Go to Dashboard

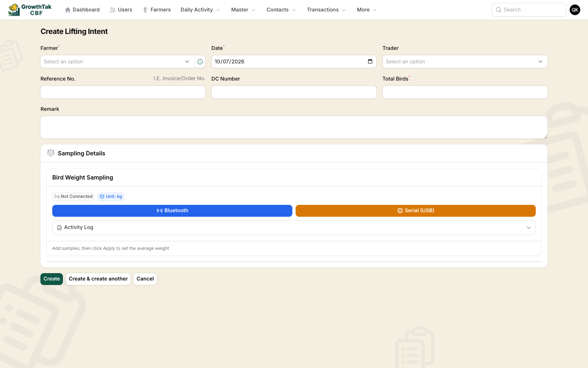[82, 10]
